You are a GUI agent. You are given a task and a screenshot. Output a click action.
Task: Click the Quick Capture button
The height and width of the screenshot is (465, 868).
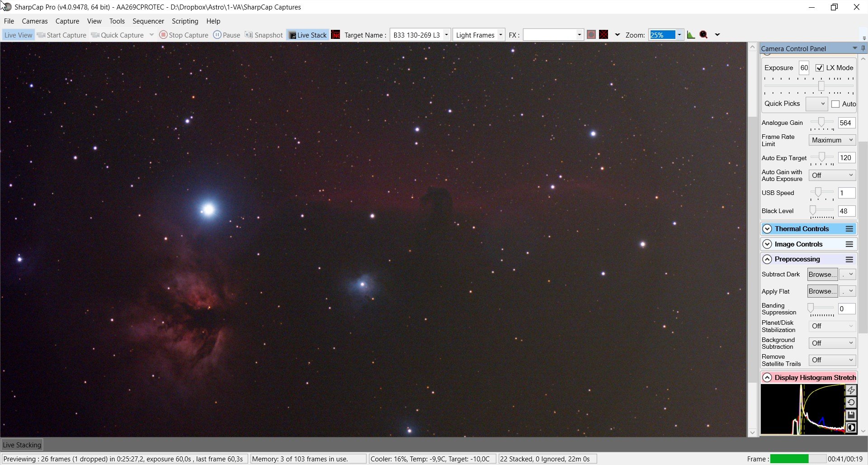pyautogui.click(x=118, y=35)
